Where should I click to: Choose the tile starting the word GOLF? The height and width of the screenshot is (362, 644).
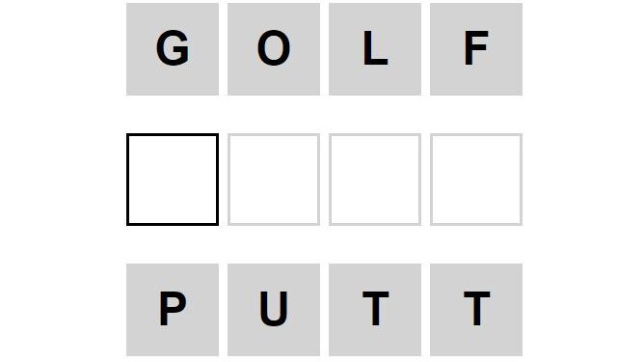(173, 49)
